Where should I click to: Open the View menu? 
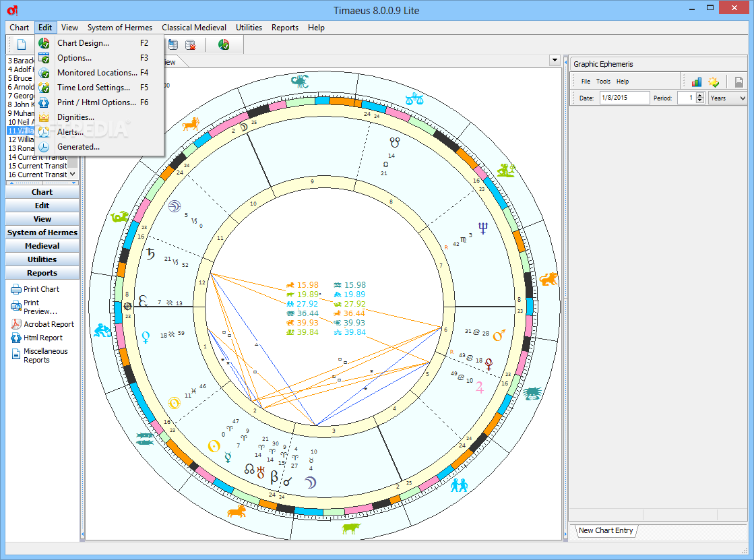tap(69, 28)
